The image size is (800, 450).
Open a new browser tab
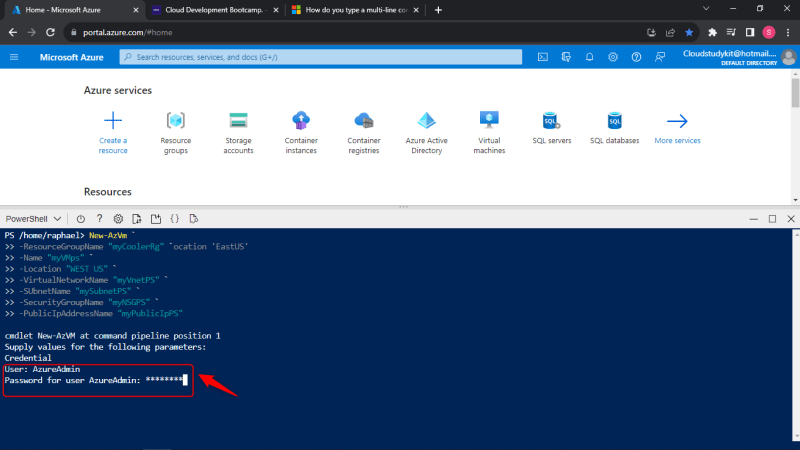(x=438, y=10)
